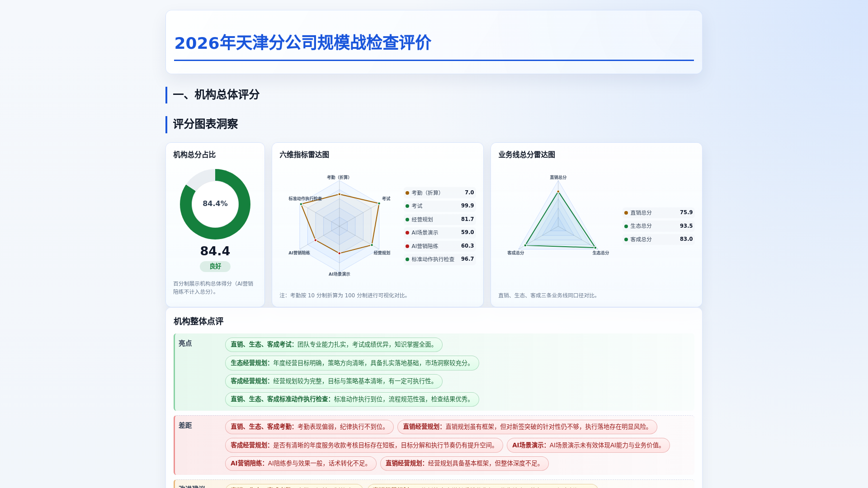
Task: Click the 考试 legend row showing 99.9
Action: [x=440, y=206]
